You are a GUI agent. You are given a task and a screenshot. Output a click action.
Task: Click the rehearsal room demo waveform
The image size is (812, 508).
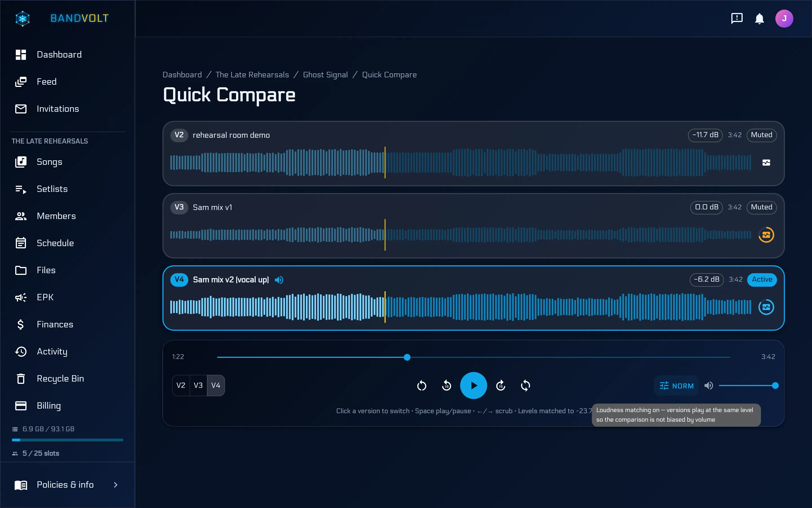point(461,163)
